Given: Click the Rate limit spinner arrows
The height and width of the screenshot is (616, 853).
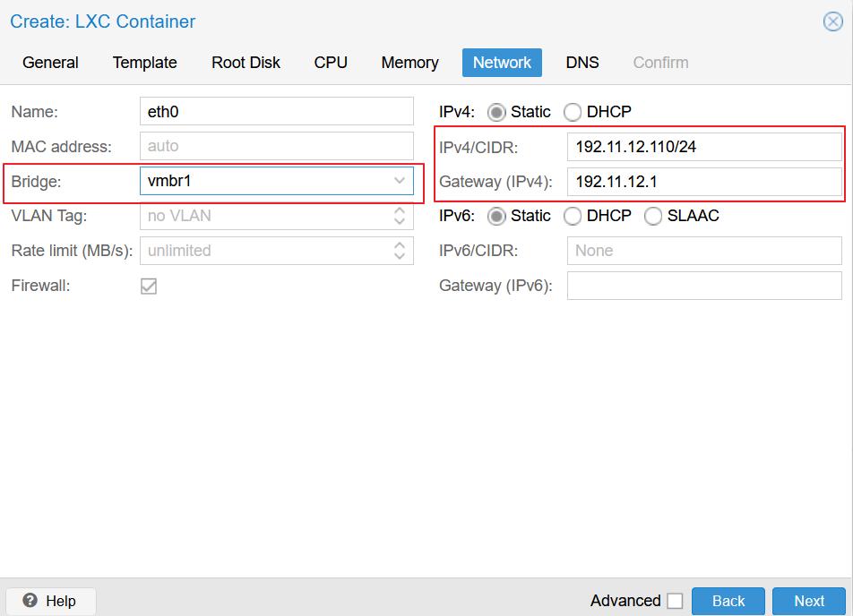Looking at the screenshot, I should [x=400, y=251].
